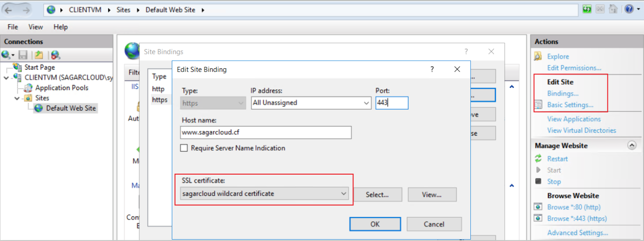This screenshot has width=644, height=241.
Task: Open the SSL certificate dropdown
Action: [x=344, y=194]
